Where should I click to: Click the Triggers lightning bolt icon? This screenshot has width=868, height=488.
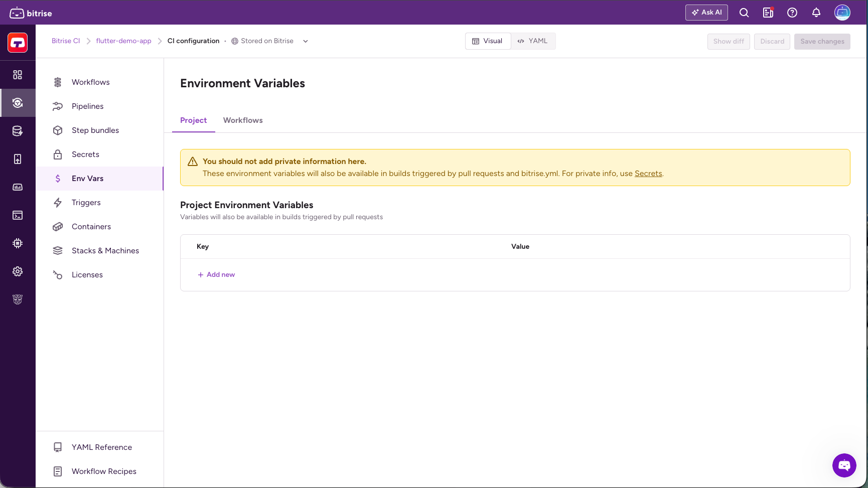pos(58,203)
